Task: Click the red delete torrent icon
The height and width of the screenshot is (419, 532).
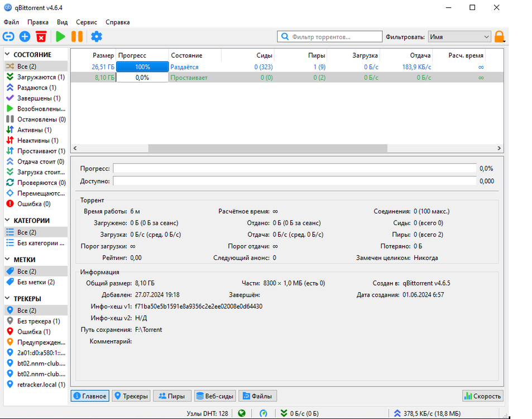Action: tap(41, 37)
